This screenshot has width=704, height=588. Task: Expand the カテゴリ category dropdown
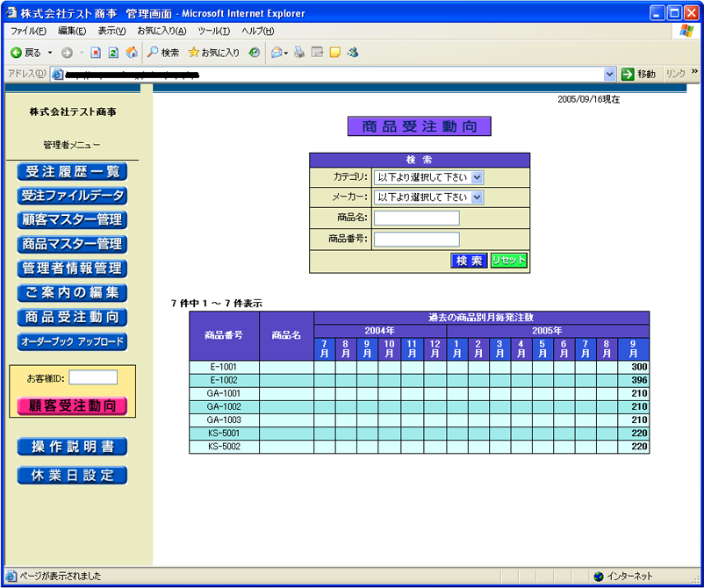point(477,177)
